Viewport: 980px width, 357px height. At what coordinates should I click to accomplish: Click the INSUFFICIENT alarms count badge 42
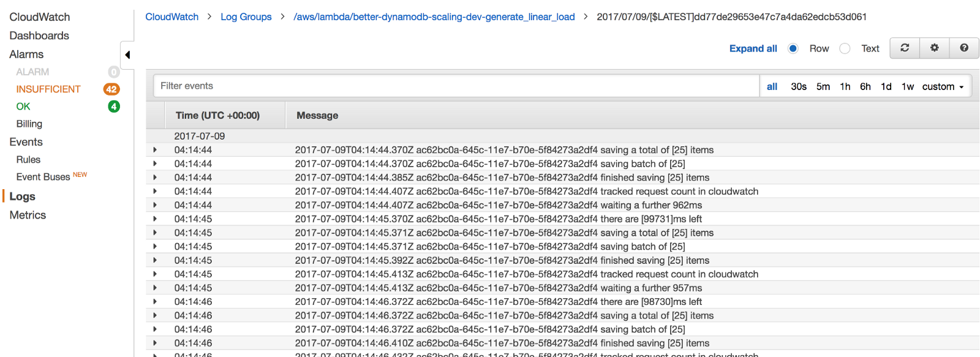point(111,89)
